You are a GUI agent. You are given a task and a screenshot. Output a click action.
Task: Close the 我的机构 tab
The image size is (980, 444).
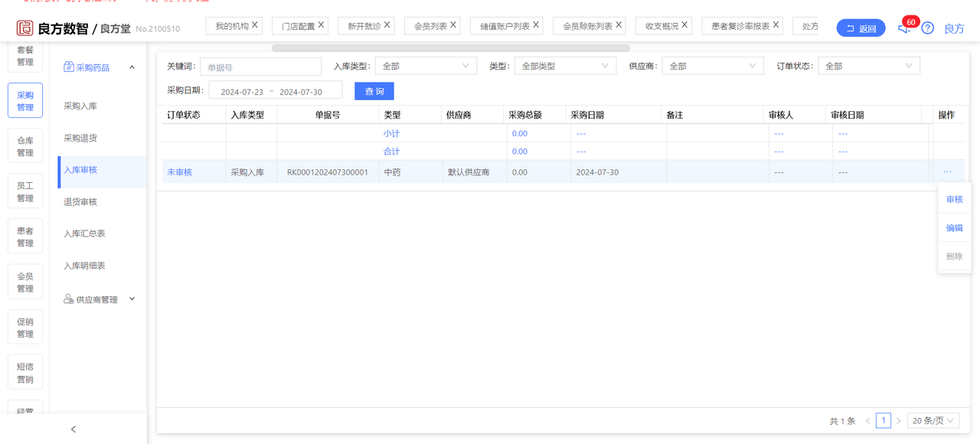(x=255, y=25)
